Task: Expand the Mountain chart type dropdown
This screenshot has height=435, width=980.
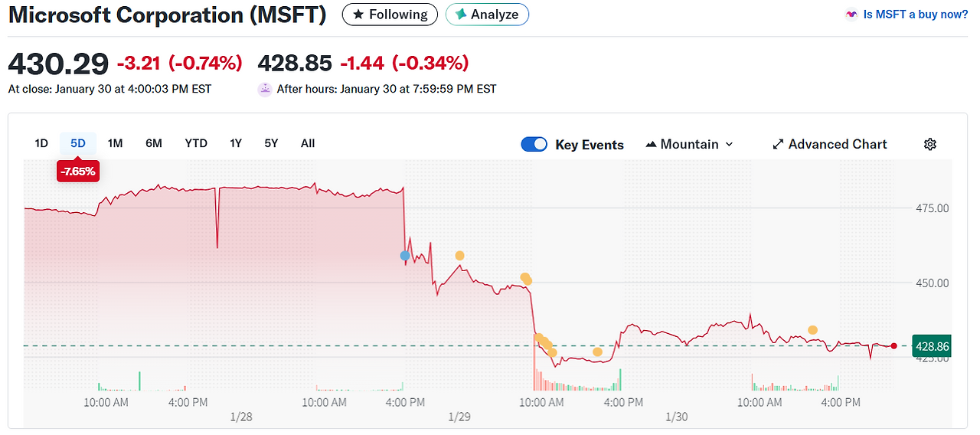Action: 728,144
